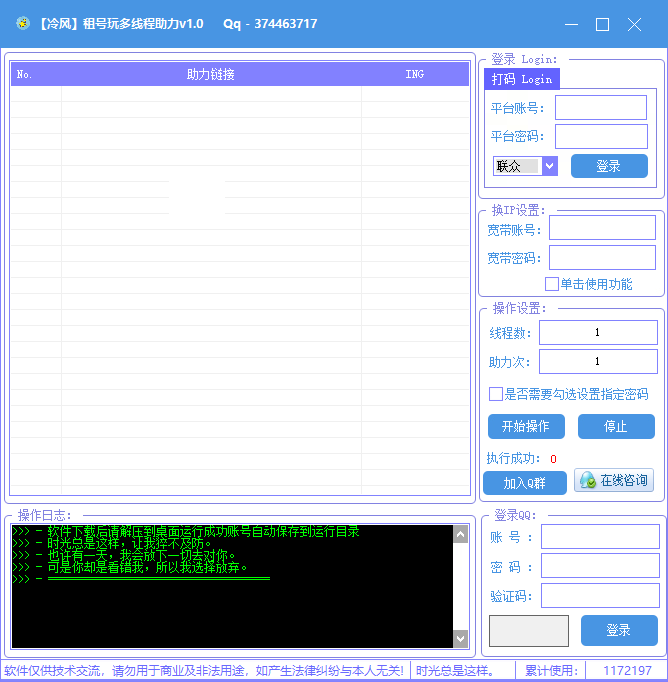Join group via 加入Q群 button
Viewport: 668px width, 682px height.
click(x=525, y=483)
